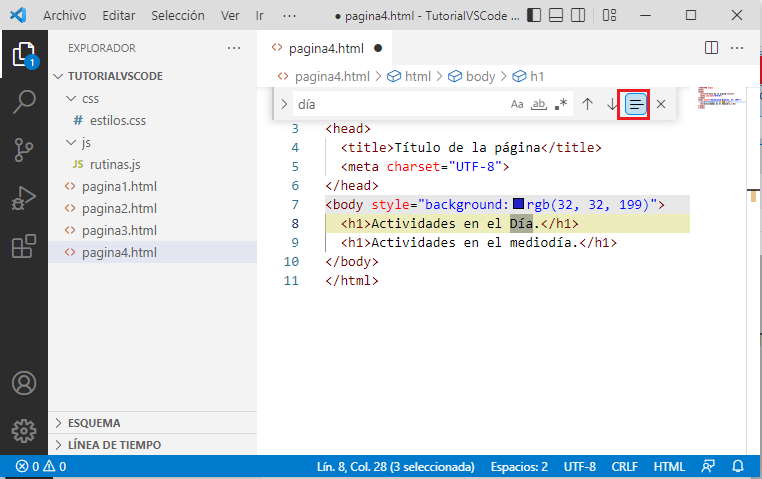This screenshot has width=762, height=479.
Task: Collapse the js folder
Action: point(71,142)
